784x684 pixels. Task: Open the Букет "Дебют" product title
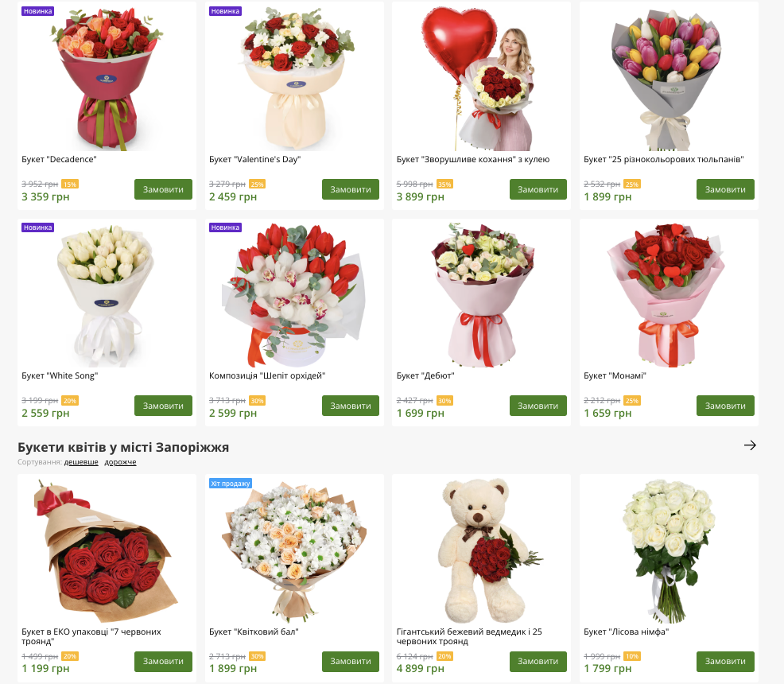point(425,375)
